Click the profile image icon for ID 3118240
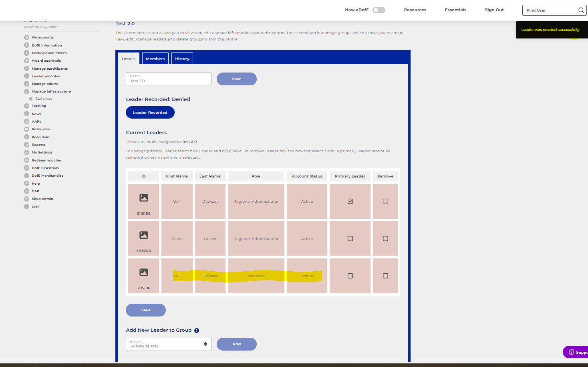This screenshot has height=367, width=588. pyautogui.click(x=144, y=235)
